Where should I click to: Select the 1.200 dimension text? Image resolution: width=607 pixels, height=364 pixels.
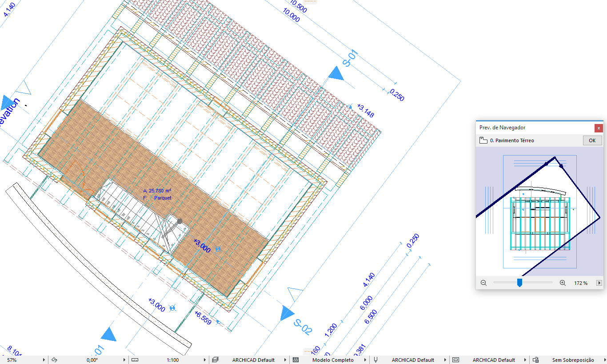tap(331, 330)
